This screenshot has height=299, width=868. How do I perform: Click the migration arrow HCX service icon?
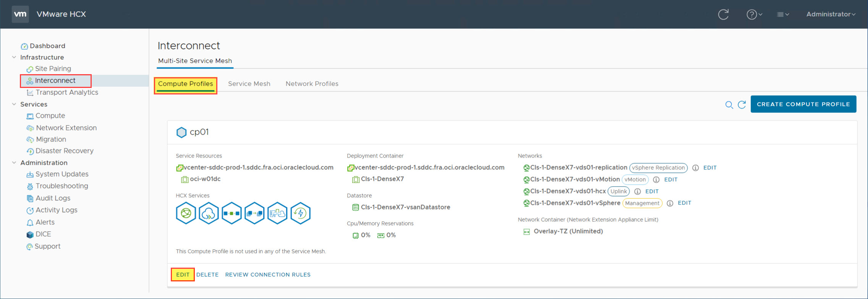[x=254, y=213]
